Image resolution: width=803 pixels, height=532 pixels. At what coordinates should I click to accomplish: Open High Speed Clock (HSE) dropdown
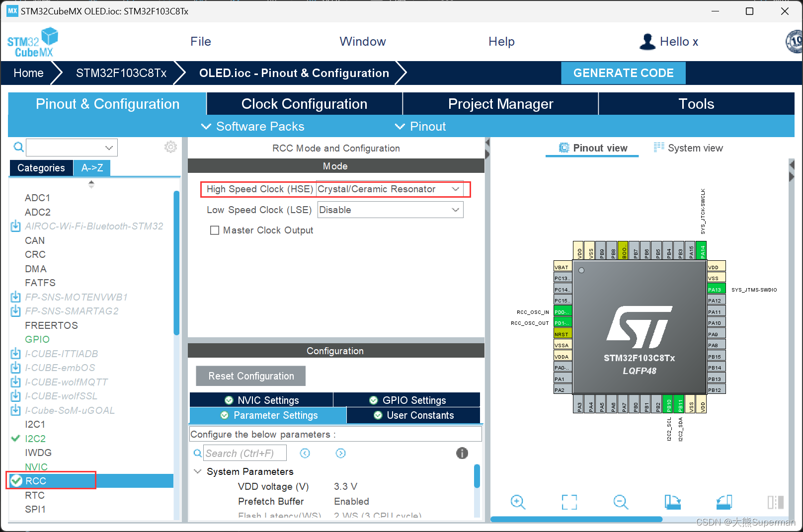390,189
